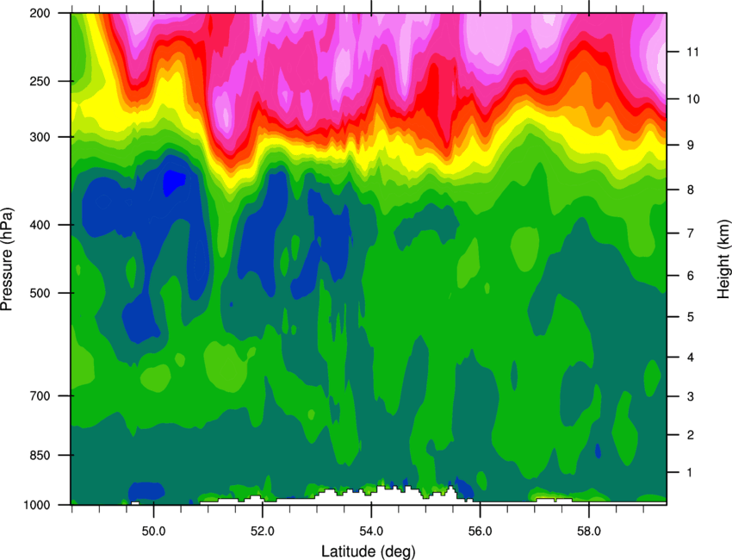Click the 1 km height label
The height and width of the screenshot is (560, 732).
pos(691,473)
